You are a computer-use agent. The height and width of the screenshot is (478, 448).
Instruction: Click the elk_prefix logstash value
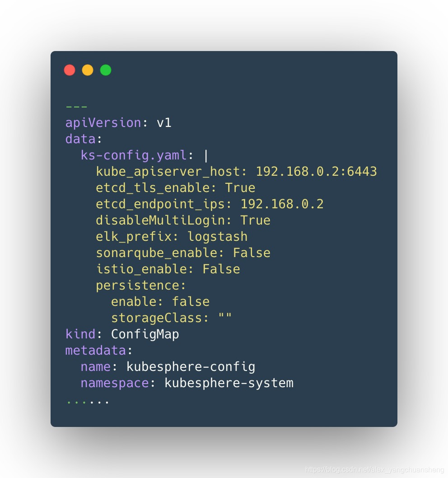click(217, 237)
